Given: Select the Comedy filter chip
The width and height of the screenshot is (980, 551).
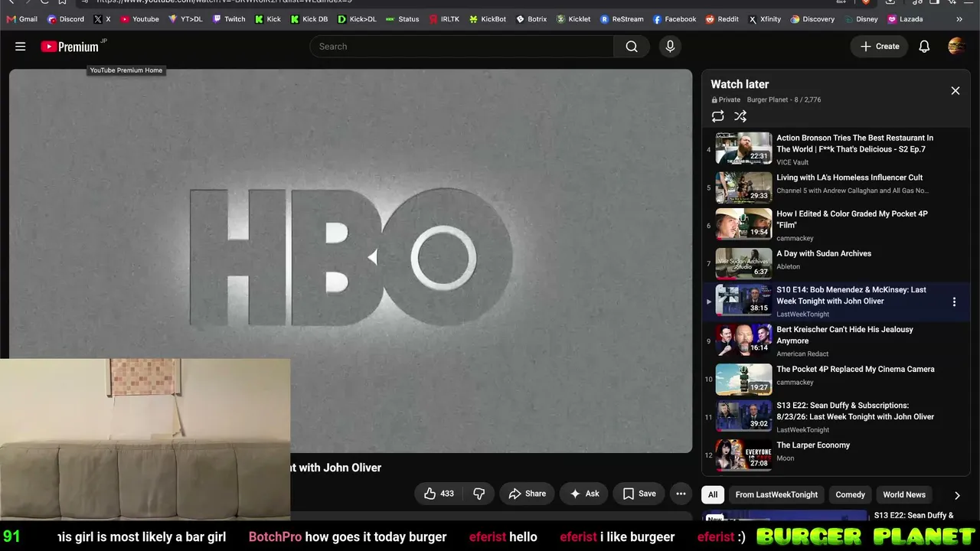Looking at the screenshot, I should click(x=850, y=494).
